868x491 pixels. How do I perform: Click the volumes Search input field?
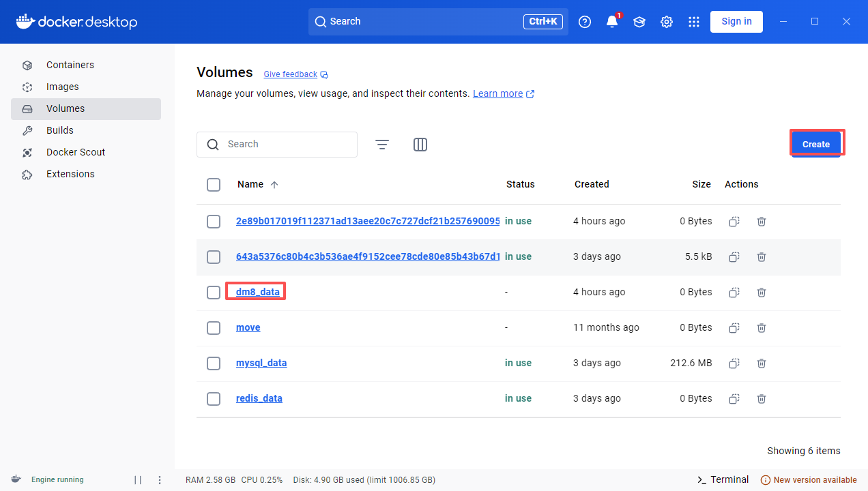(x=277, y=145)
